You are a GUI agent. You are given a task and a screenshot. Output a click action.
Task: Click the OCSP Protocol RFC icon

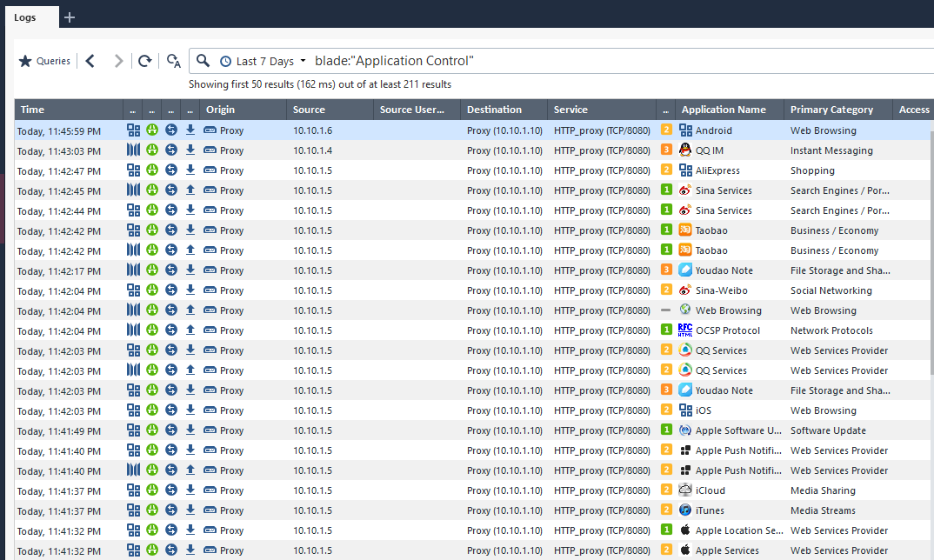pos(685,330)
